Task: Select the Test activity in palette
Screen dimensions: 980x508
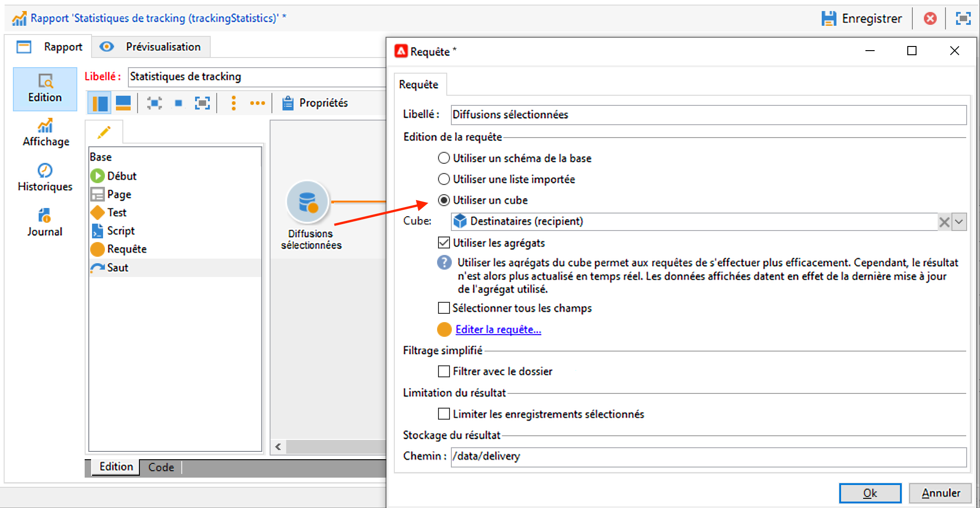Action: (116, 213)
